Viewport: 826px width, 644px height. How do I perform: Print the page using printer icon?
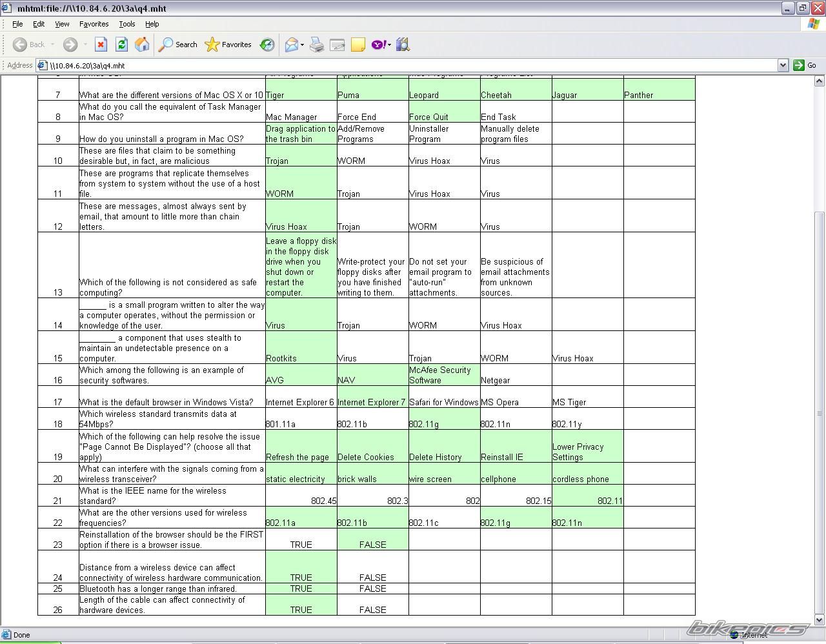click(x=316, y=45)
